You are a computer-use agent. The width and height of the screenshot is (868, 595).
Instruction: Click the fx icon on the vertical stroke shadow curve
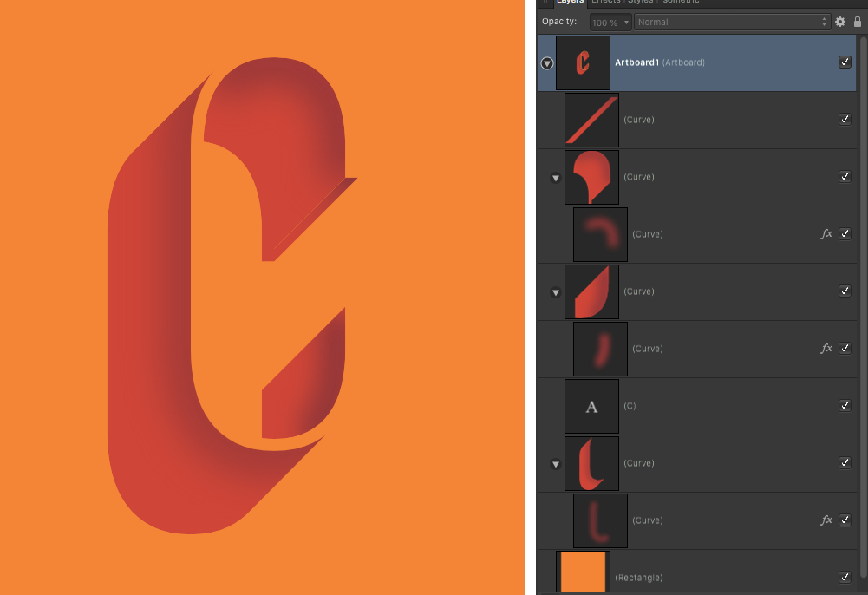click(x=826, y=348)
